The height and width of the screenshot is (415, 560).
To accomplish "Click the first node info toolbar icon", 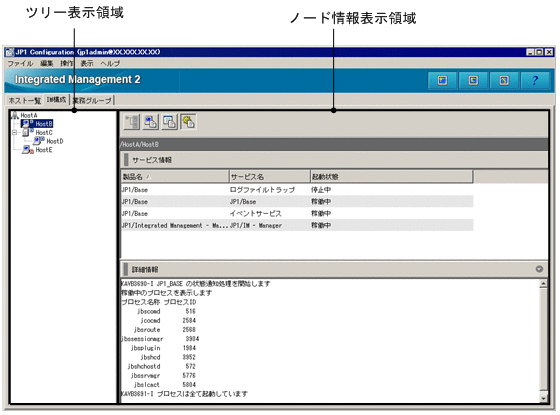I will pos(132,122).
